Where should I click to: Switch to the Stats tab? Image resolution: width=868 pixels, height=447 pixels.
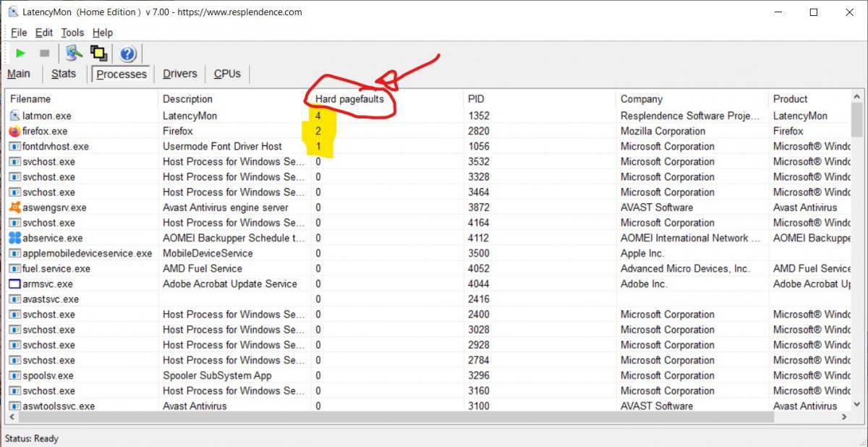(x=64, y=74)
